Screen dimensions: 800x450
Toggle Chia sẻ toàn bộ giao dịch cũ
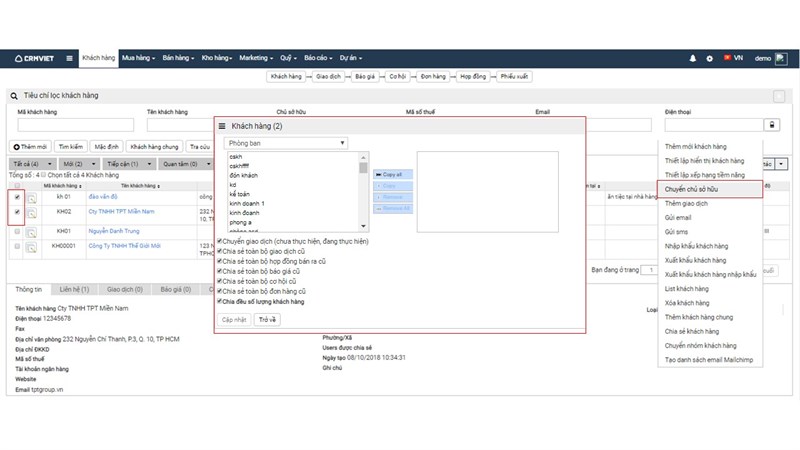tap(220, 251)
